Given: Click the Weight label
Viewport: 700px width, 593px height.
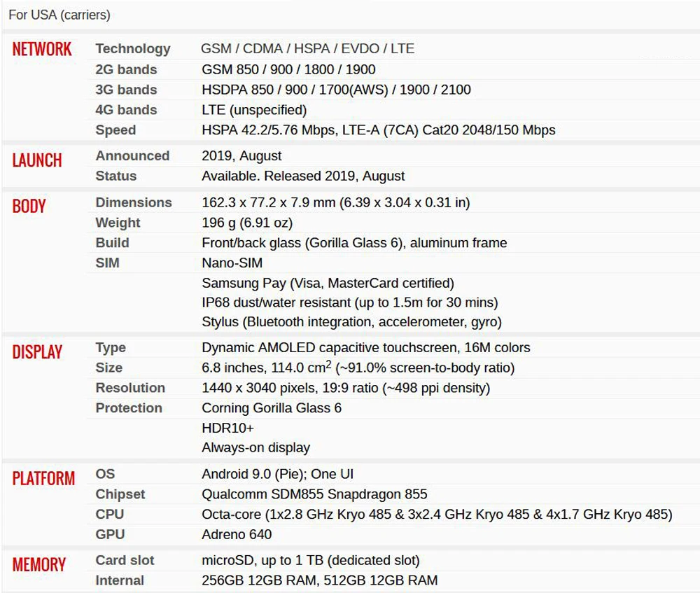Looking at the screenshot, I should tap(118, 223).
